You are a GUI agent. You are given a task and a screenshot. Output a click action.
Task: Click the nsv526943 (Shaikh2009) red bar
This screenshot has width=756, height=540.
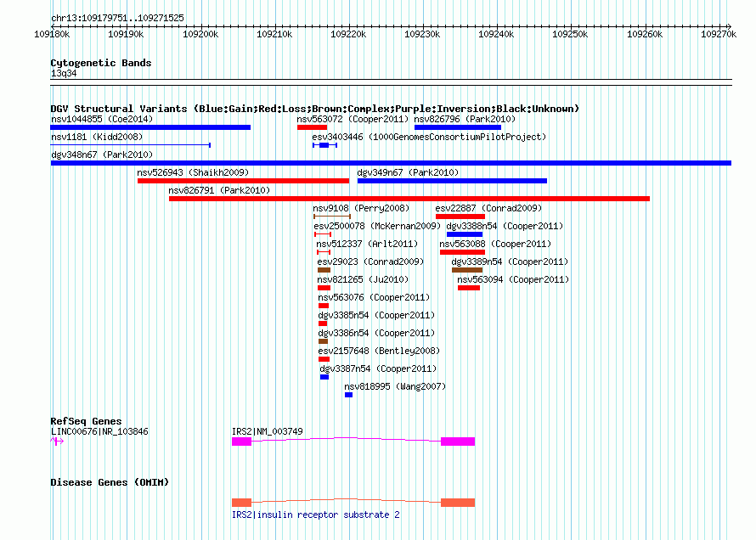[x=243, y=181]
